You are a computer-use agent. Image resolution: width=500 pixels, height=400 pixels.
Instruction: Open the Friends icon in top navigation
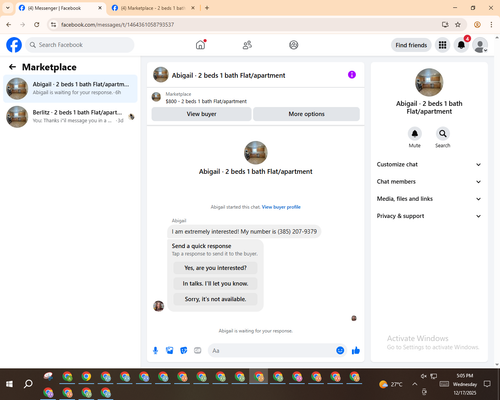247,45
